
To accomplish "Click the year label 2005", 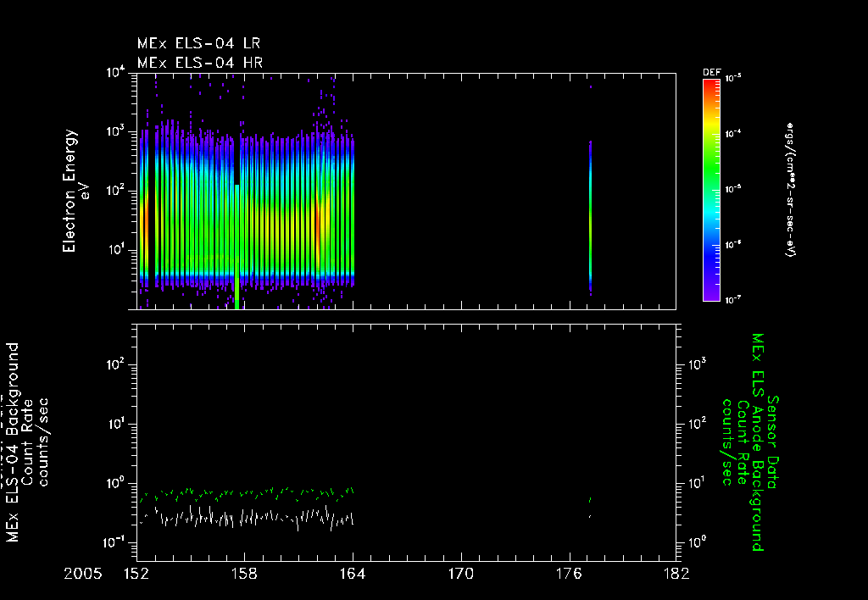I will click(x=83, y=574).
